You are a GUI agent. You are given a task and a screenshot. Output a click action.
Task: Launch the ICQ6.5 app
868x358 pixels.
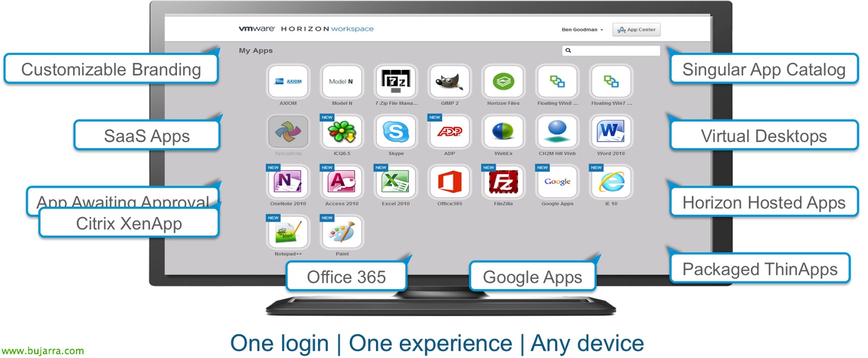[342, 132]
